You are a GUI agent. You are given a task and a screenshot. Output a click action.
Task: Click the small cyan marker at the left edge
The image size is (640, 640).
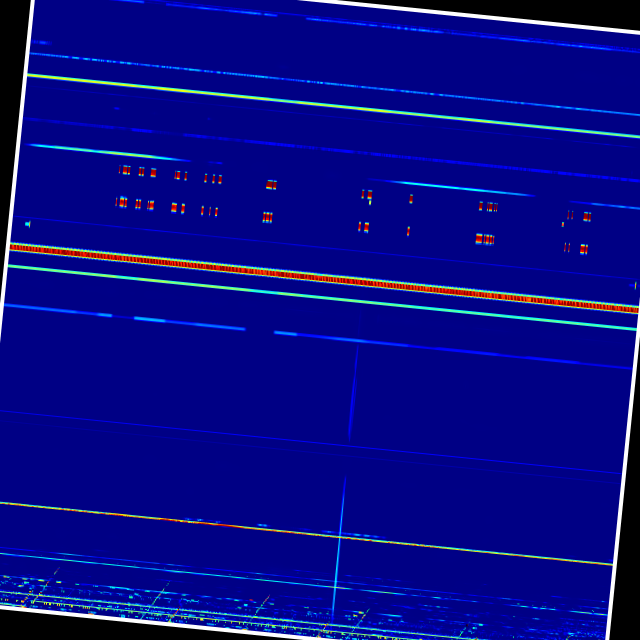(27, 224)
